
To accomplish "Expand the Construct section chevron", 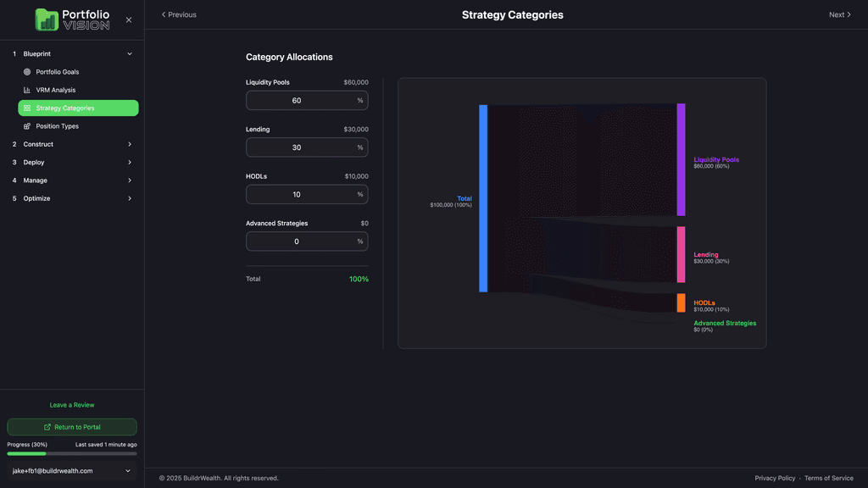I will (130, 144).
